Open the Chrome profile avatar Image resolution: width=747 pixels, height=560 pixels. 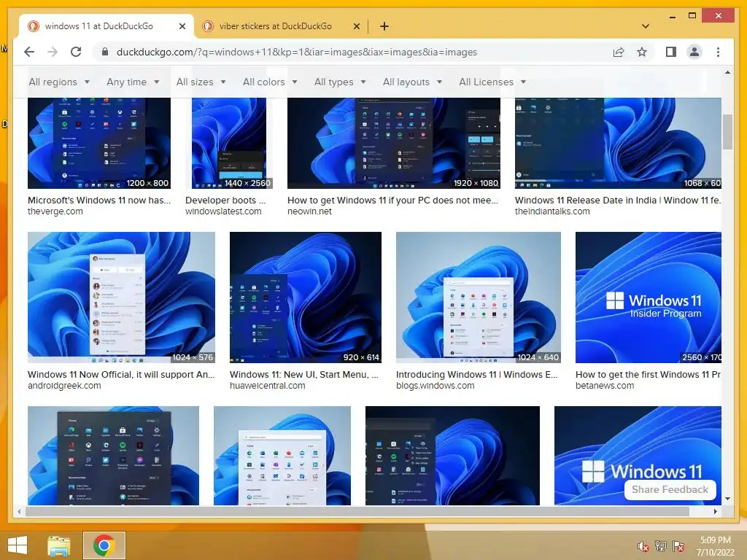coord(694,52)
